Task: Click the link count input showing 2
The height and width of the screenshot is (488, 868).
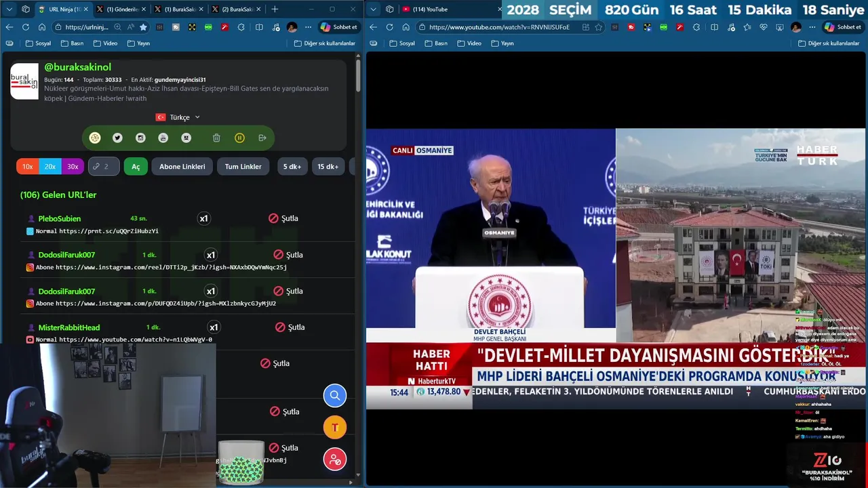Action: pos(104,166)
